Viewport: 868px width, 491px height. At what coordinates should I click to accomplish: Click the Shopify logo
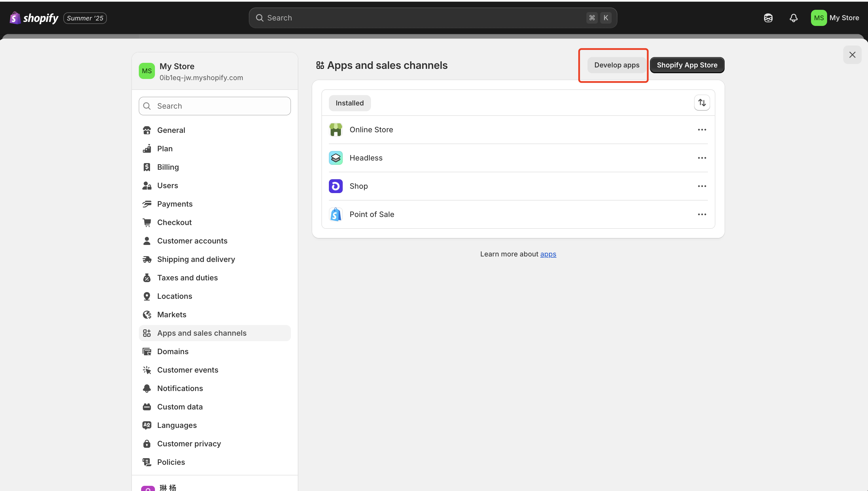point(34,18)
